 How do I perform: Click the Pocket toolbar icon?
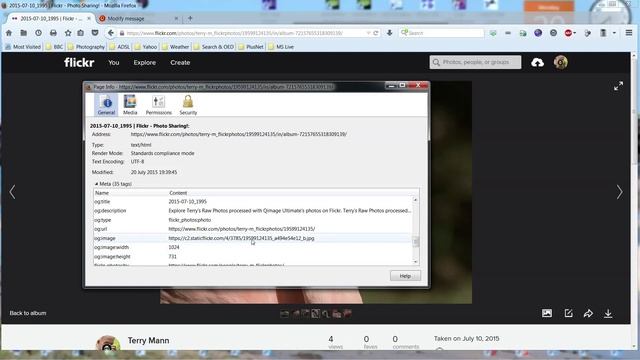click(x=95, y=33)
